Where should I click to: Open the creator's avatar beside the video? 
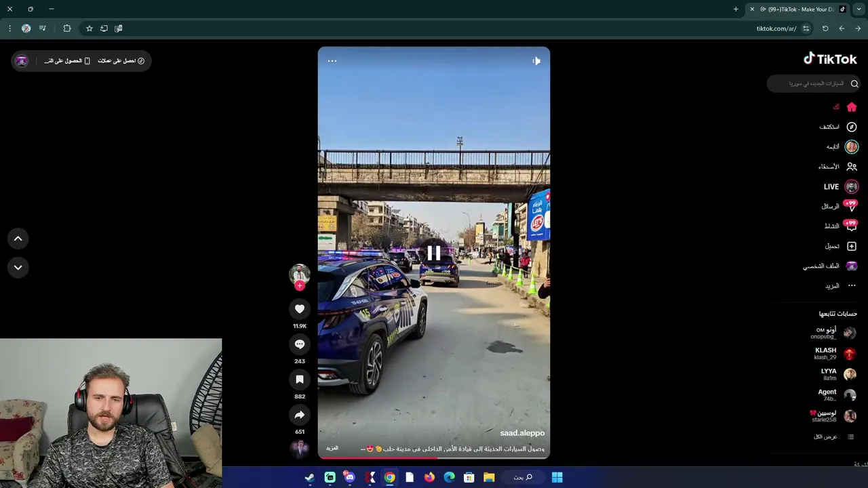click(x=299, y=273)
